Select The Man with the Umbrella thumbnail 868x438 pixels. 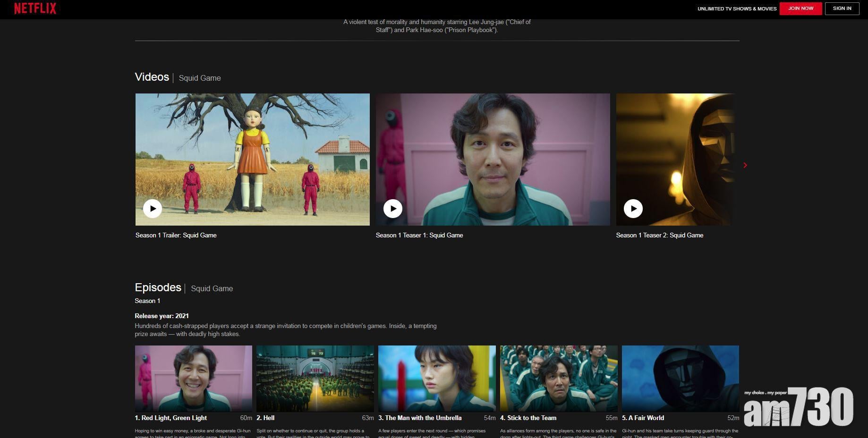pyautogui.click(x=437, y=379)
